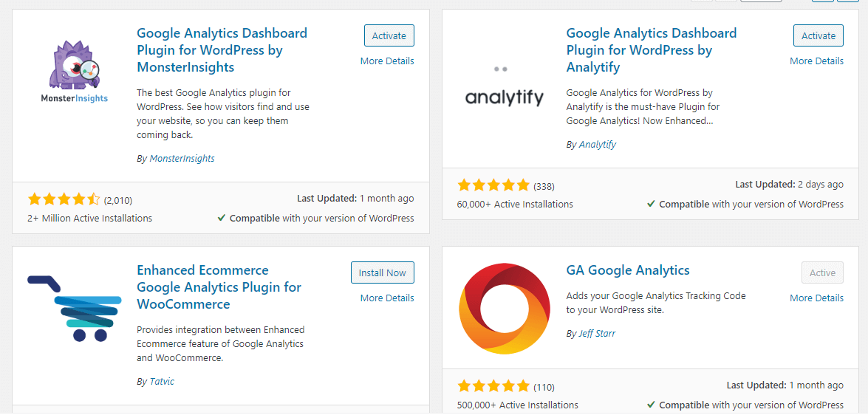Activate the MonsterInsights plugin
The image size is (868, 415).
[389, 35]
